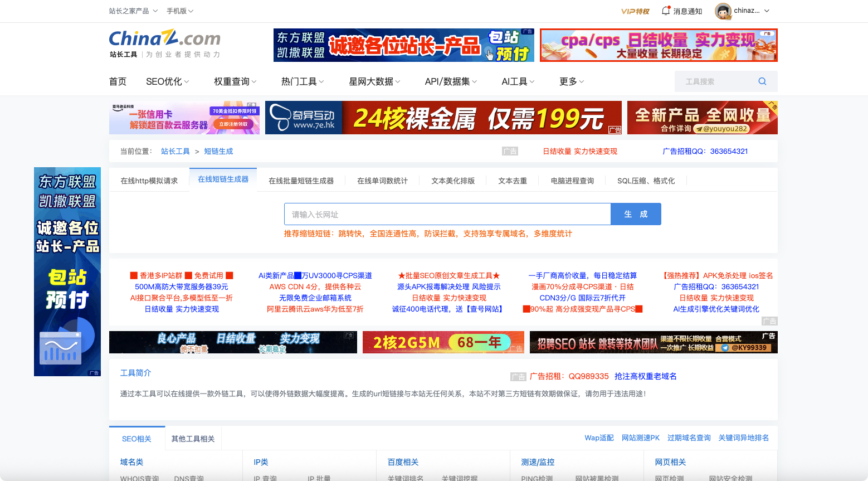The height and width of the screenshot is (481, 868).
Task: Switch to the 在线批量短链生成器 tab
Action: [x=301, y=180]
